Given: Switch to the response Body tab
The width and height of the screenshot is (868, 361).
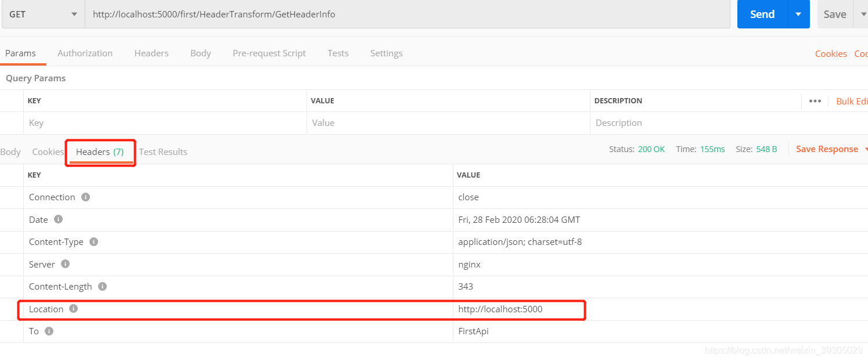Looking at the screenshot, I should click(x=10, y=152).
